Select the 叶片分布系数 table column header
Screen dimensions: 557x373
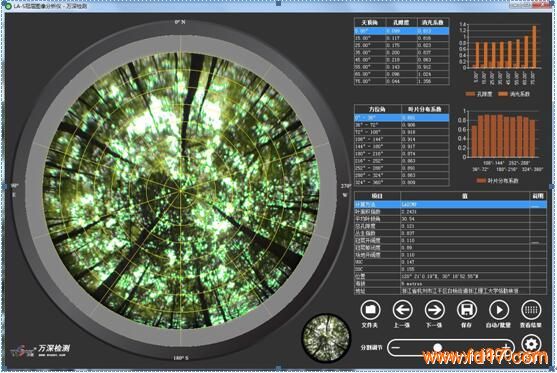tap(425, 109)
